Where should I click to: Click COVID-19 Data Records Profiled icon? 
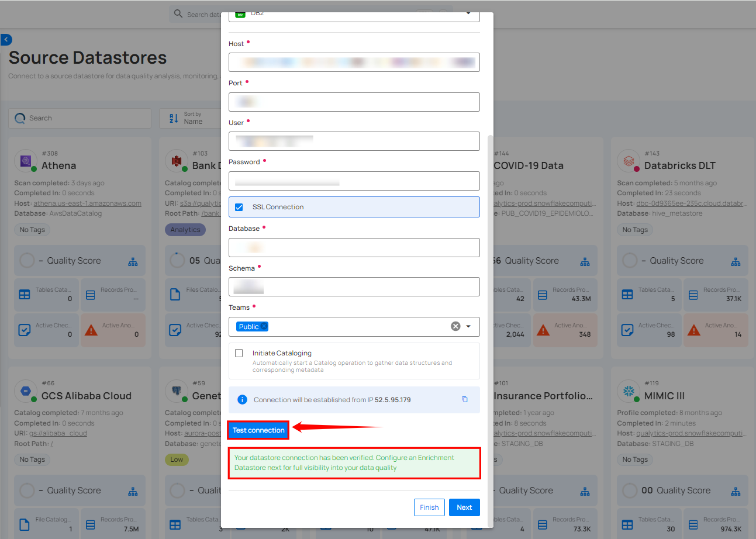(x=542, y=295)
